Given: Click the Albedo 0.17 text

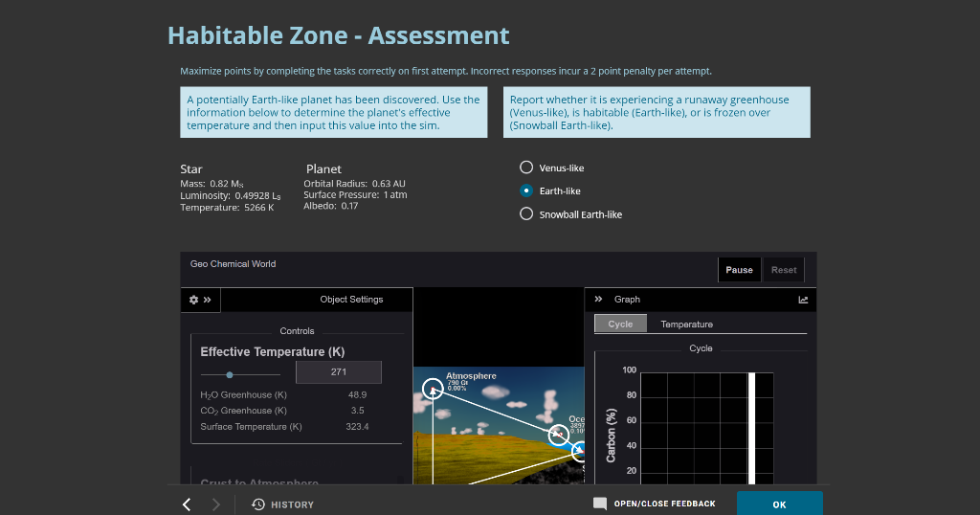Looking at the screenshot, I should click(x=330, y=206).
